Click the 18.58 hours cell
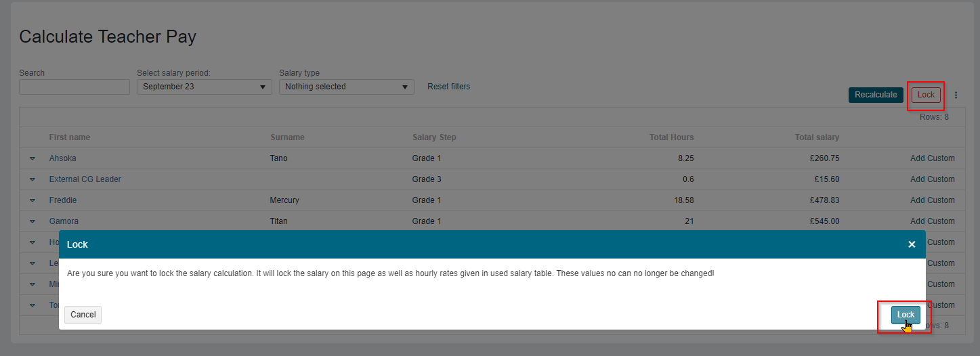Viewport: 980px width, 356px height. pos(683,200)
